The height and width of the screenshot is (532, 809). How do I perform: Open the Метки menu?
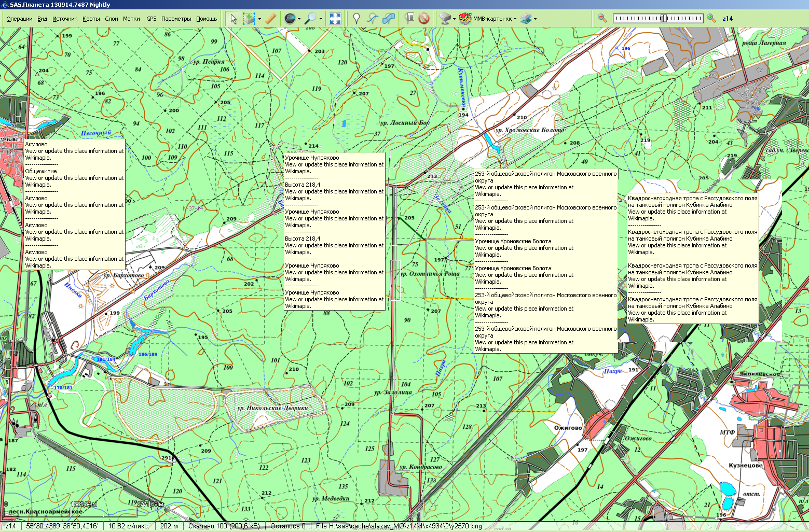click(131, 19)
